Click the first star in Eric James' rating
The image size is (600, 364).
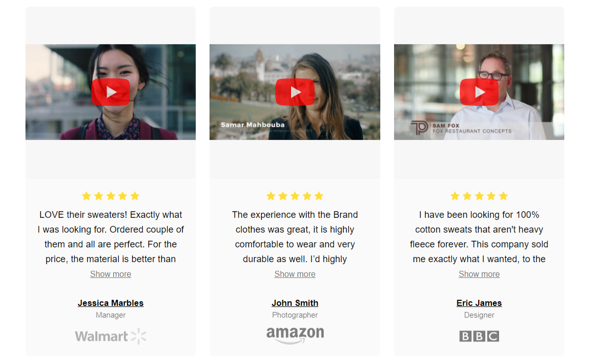tap(455, 197)
